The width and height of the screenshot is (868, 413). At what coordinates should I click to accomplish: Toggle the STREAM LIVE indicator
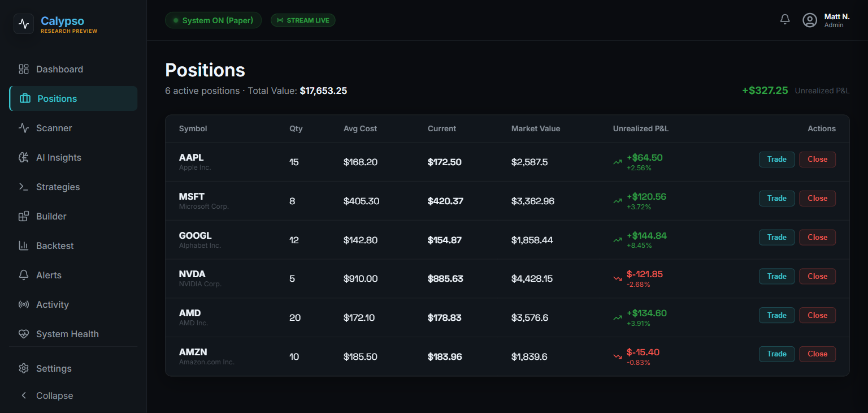[x=303, y=20]
